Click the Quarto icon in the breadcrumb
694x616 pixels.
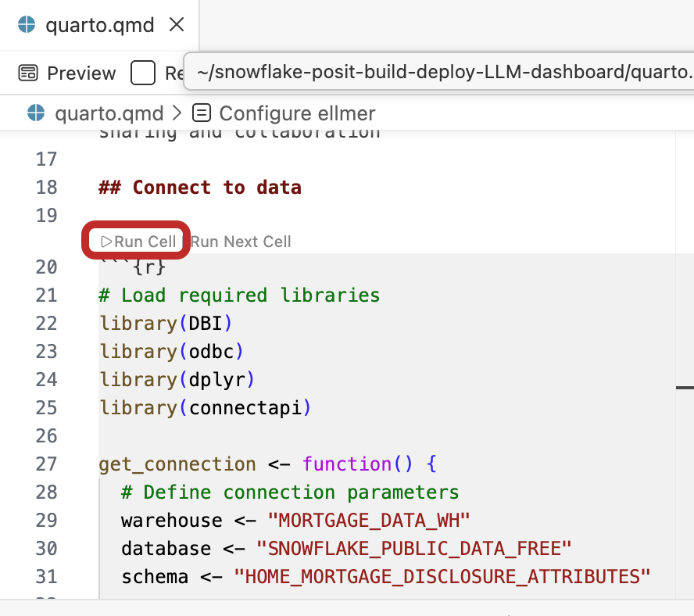tap(36, 113)
